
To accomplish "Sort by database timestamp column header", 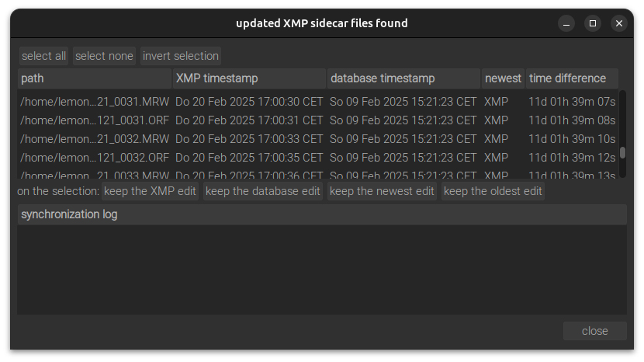I will click(x=403, y=78).
